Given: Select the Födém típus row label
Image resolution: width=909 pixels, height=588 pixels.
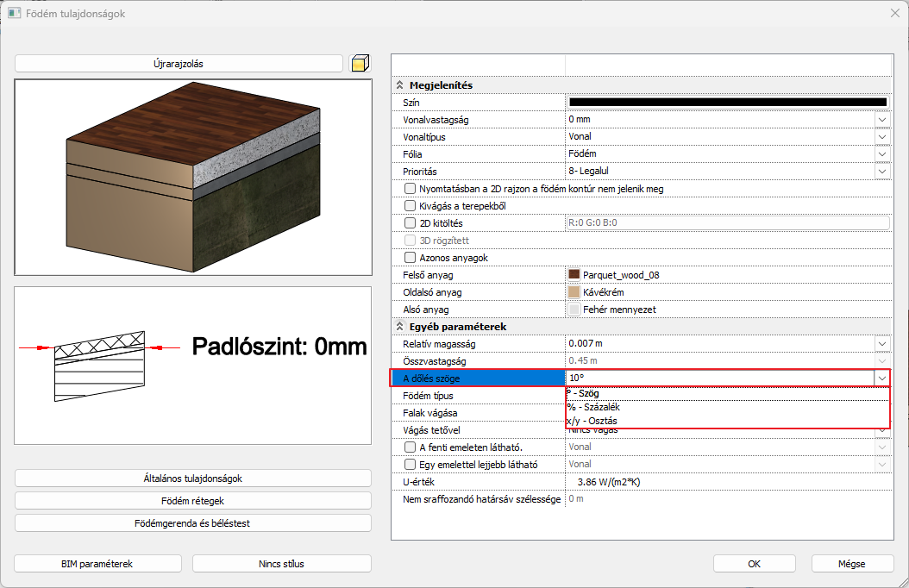Looking at the screenshot, I should 429,396.
